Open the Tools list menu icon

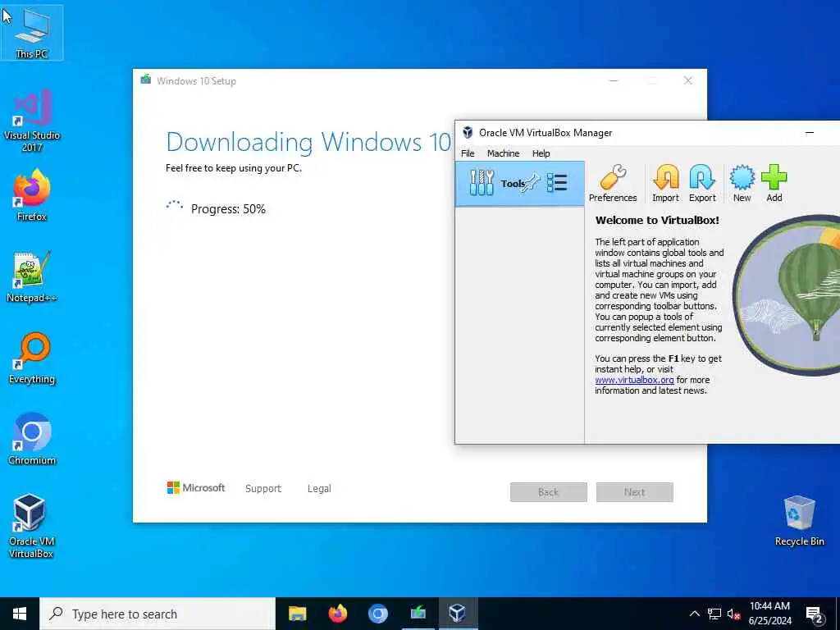coord(557,183)
